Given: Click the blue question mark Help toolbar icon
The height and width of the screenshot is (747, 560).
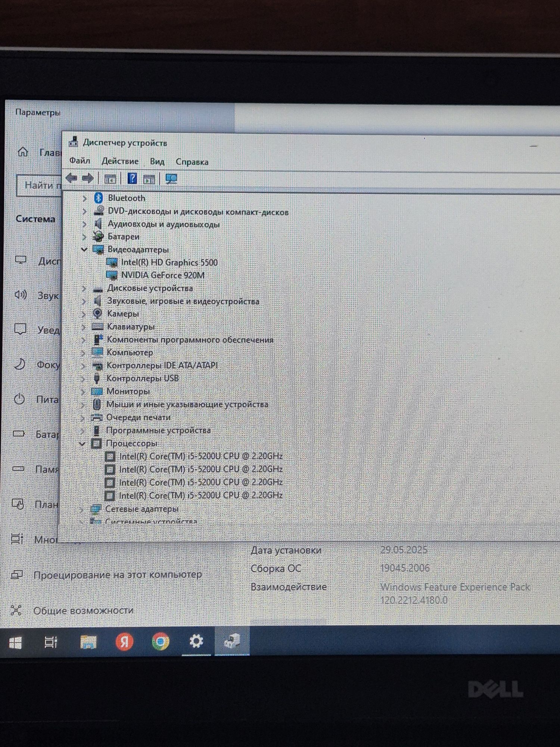Looking at the screenshot, I should tap(132, 179).
